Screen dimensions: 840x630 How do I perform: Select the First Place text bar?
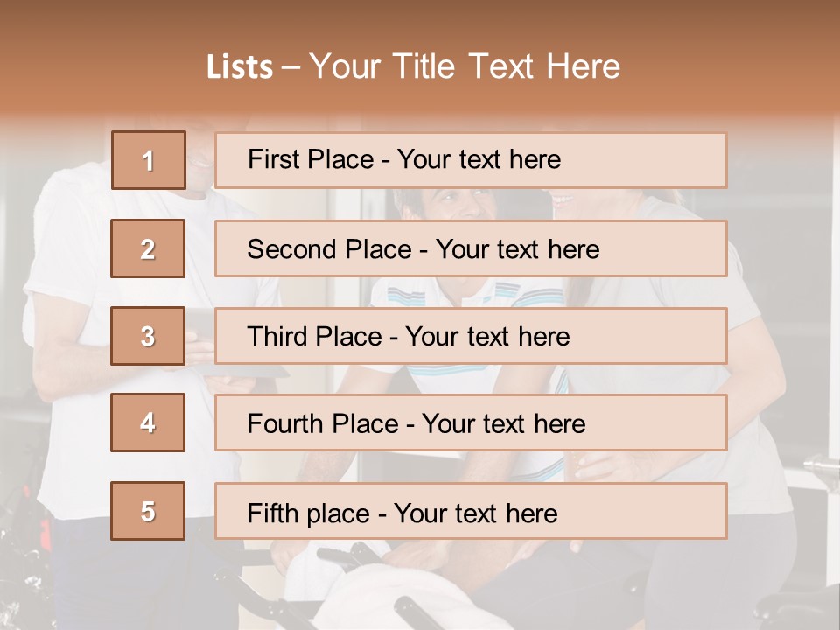click(x=471, y=160)
